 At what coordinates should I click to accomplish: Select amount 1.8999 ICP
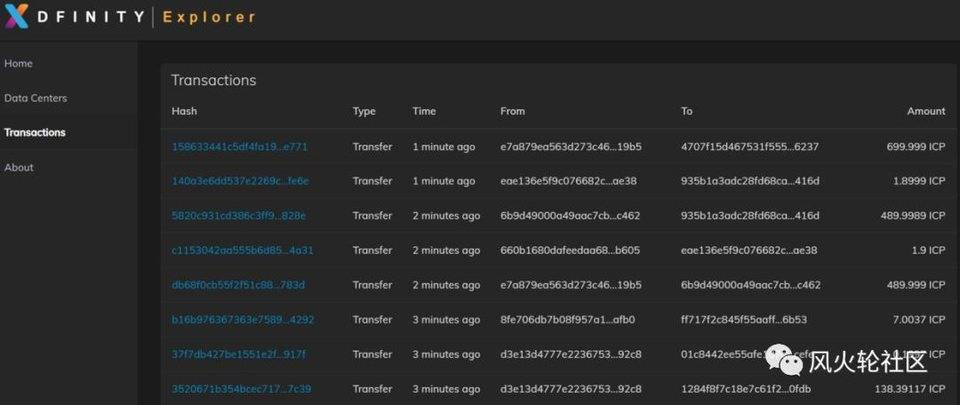pos(920,181)
